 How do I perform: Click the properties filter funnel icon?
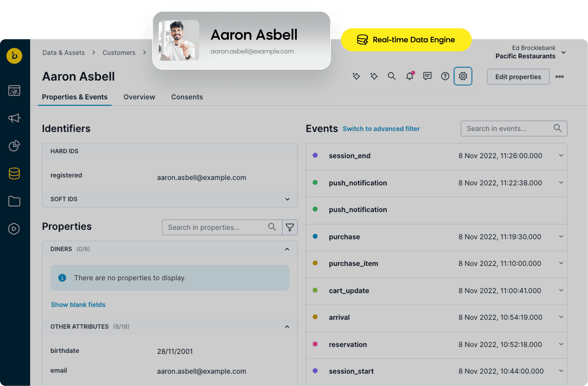(290, 227)
